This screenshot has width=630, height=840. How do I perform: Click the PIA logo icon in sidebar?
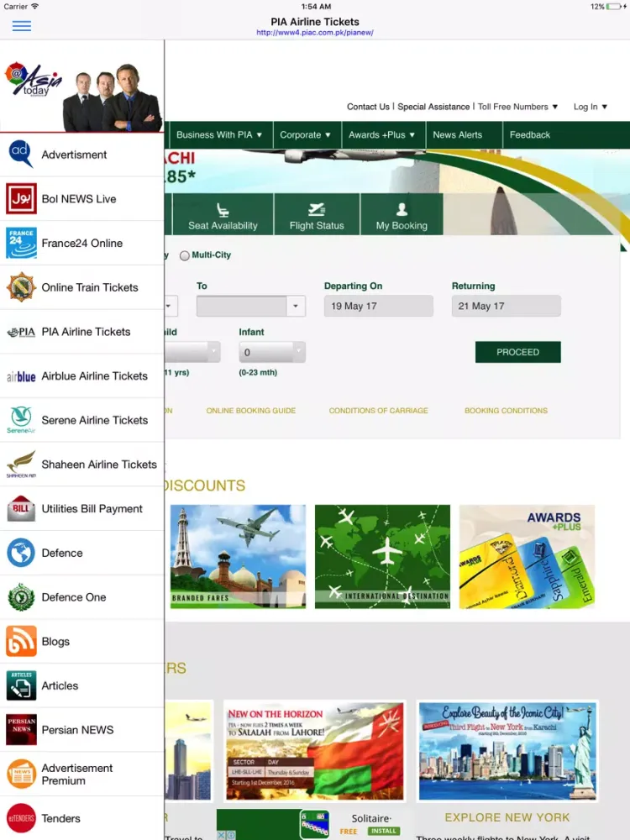click(22, 332)
